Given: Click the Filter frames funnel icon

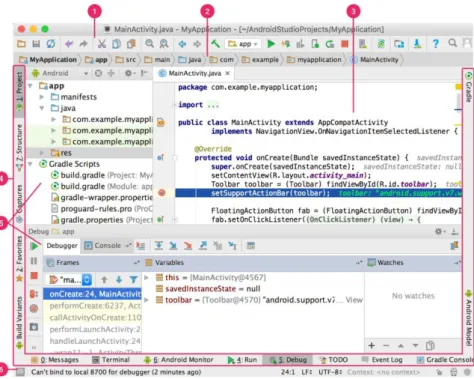Looking at the screenshot, I should point(134,279).
